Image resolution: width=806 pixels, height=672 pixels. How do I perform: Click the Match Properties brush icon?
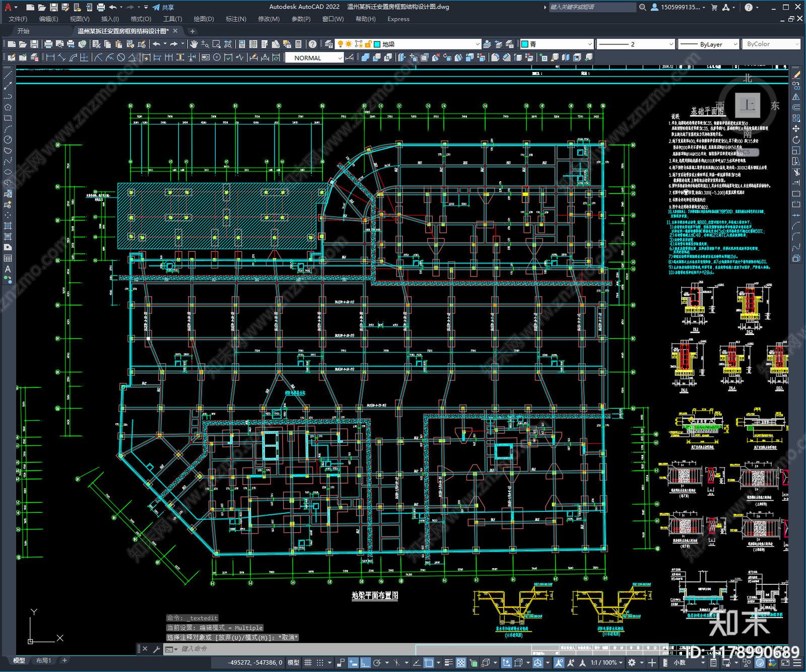(x=142, y=44)
